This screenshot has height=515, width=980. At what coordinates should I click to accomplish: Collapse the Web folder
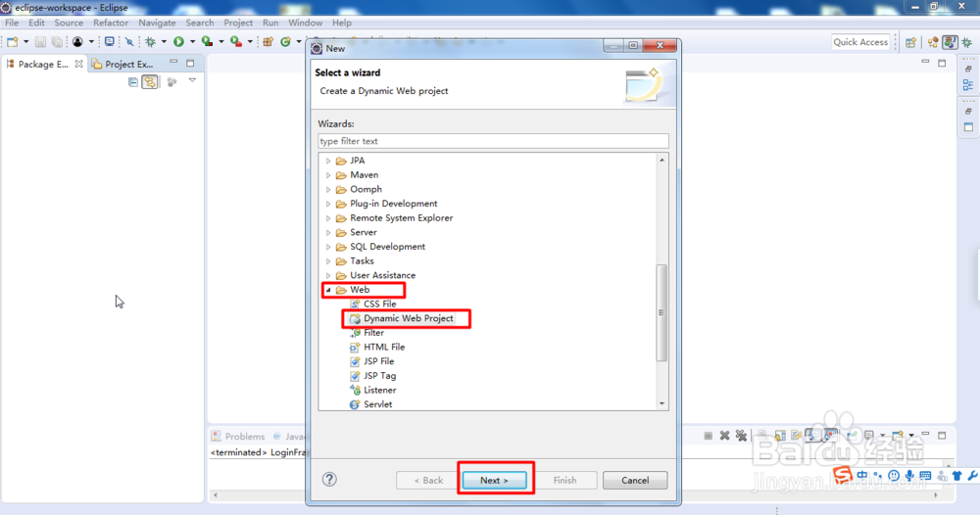328,290
